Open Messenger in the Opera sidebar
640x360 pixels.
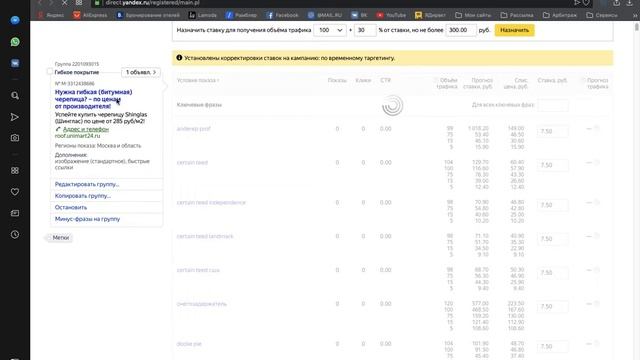click(15, 20)
